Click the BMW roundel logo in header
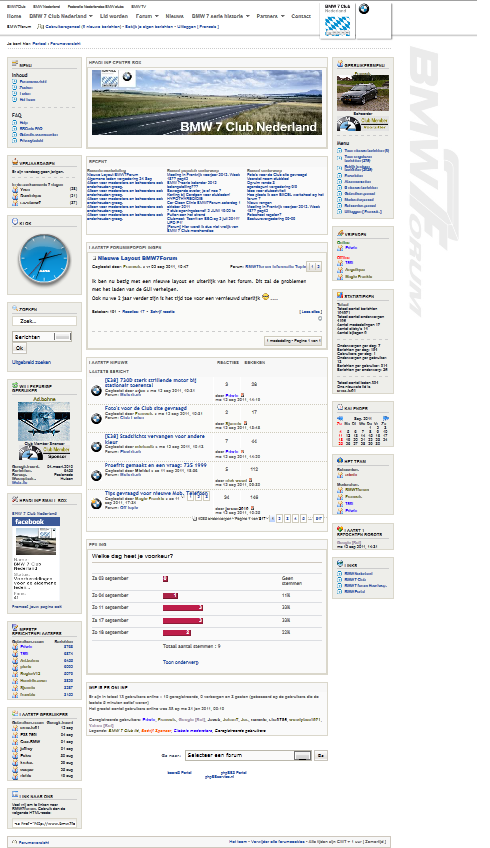490x848 pixels. point(364,9)
